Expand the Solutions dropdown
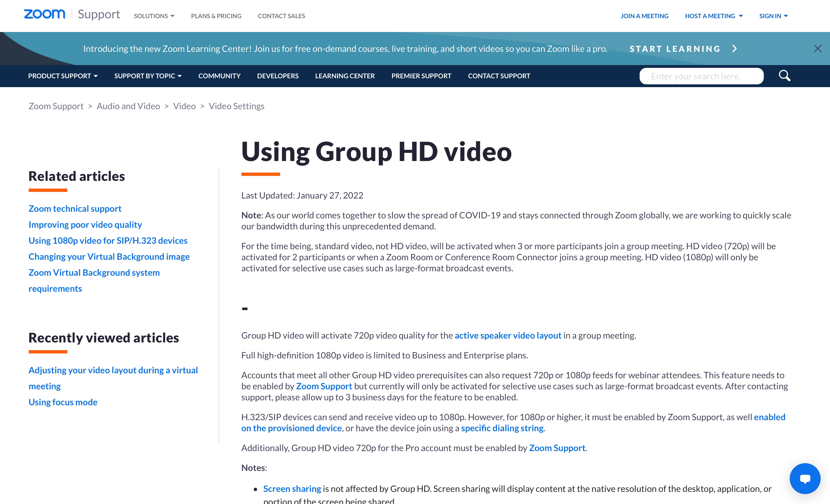The image size is (830, 504). tap(154, 16)
